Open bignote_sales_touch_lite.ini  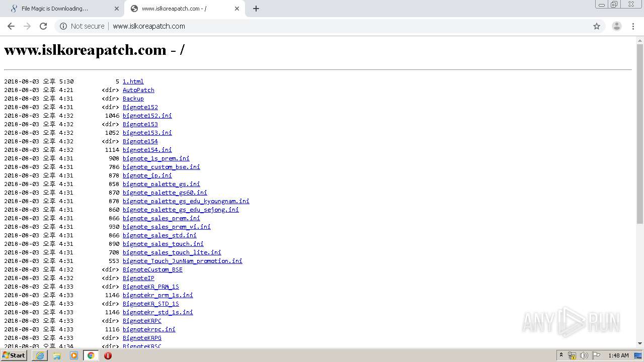pyautogui.click(x=172, y=252)
